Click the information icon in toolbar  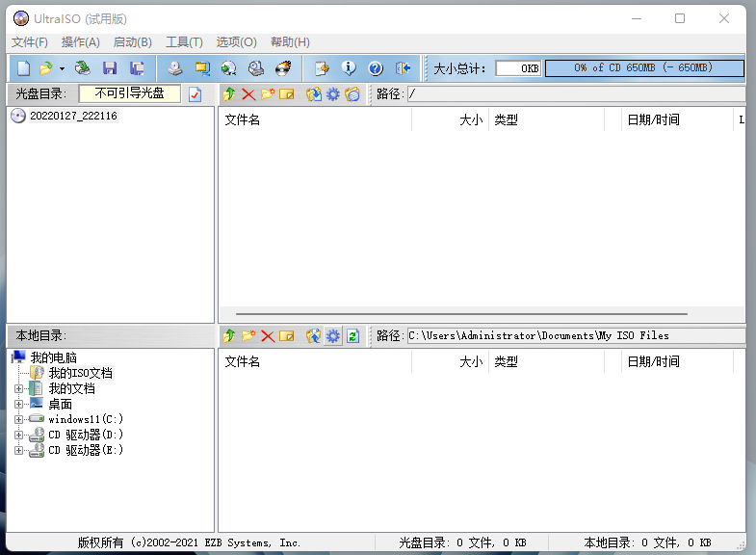pos(349,68)
